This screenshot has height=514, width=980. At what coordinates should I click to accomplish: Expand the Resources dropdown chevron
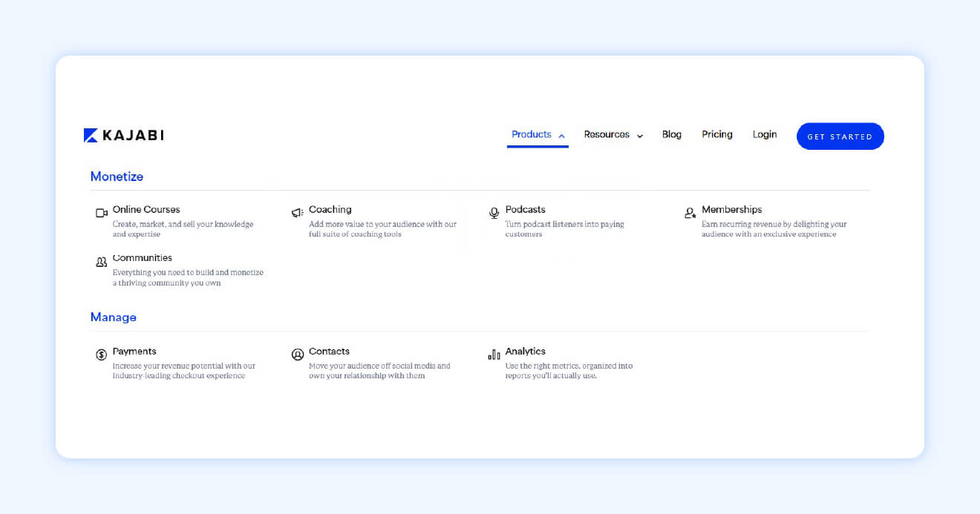click(x=640, y=136)
